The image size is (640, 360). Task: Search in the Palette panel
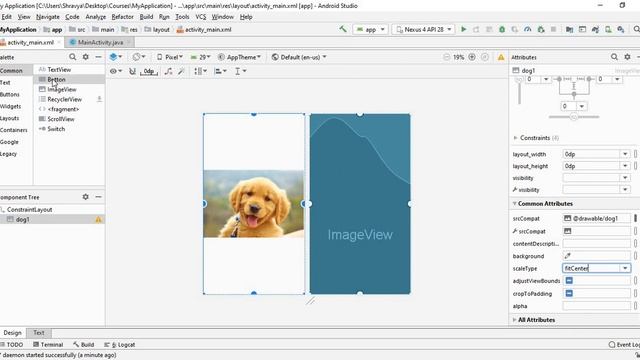(x=72, y=57)
